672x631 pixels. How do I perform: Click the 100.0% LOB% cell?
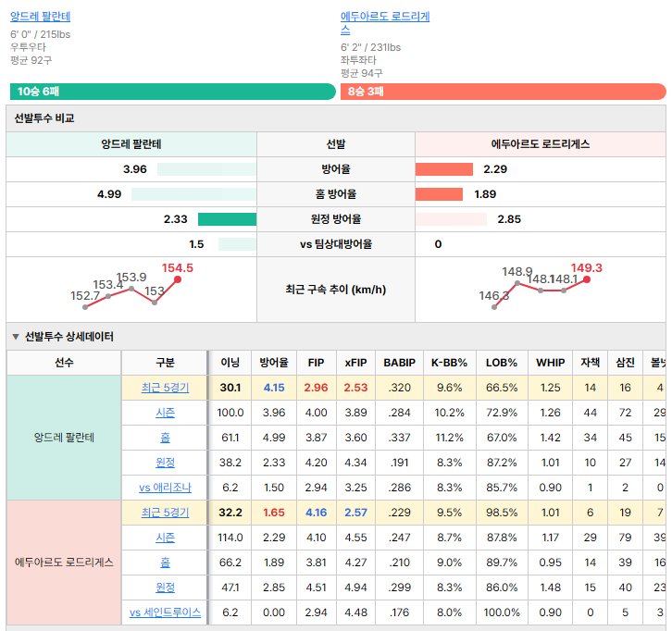click(x=502, y=612)
